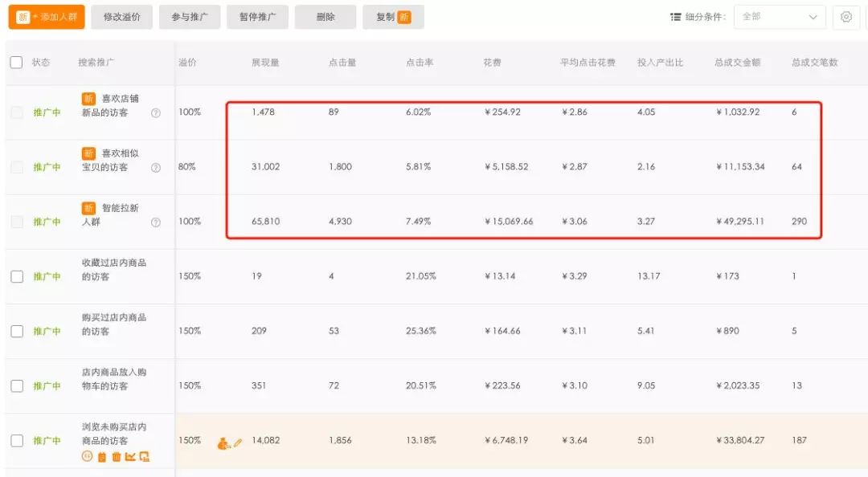This screenshot has width=868, height=477.
Task: Click the help icon beside 智能拉新人群
Action: 156,222
